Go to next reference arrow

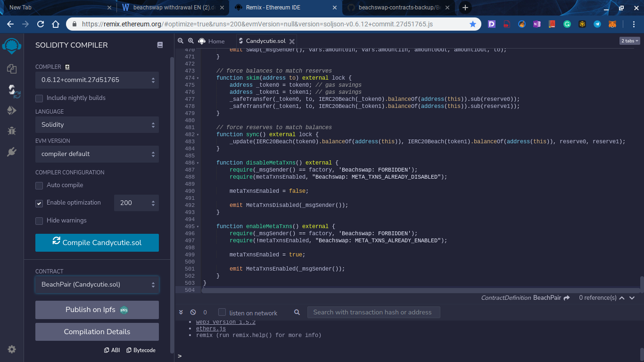[x=632, y=298]
